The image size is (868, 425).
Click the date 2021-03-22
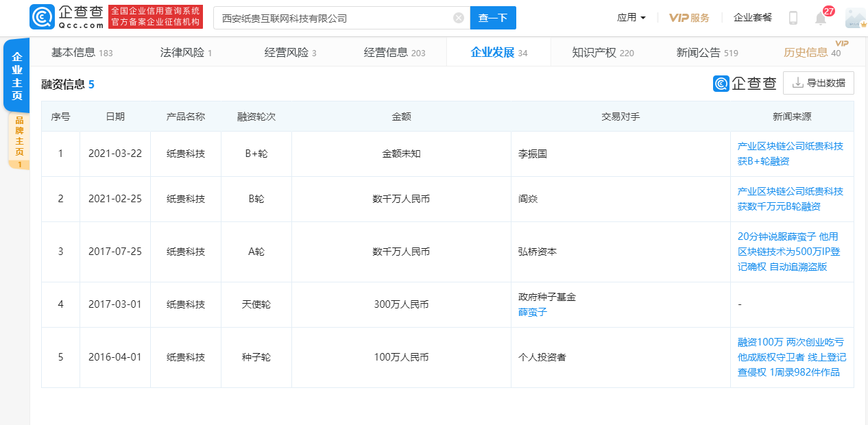pyautogui.click(x=115, y=154)
